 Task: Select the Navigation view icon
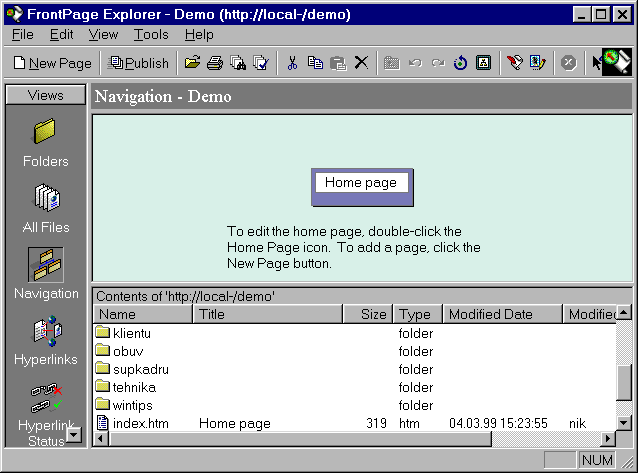(46, 273)
